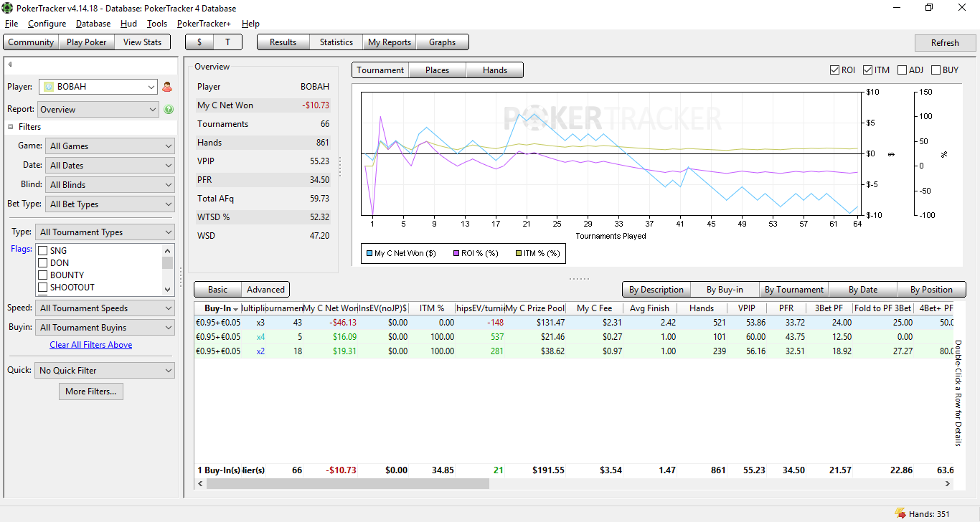Click the Clear All Filters Above link
Image resolution: width=980 pixels, height=522 pixels.
(x=90, y=345)
